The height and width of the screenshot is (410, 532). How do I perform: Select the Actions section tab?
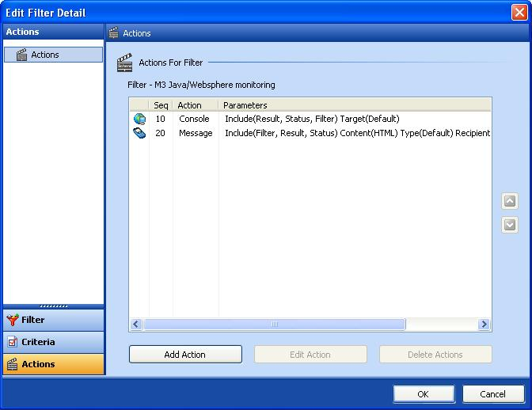click(53, 364)
